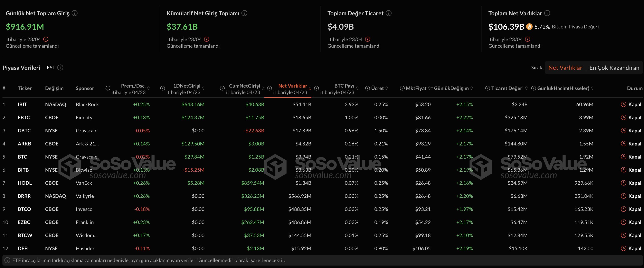Click red alert icon under $916.91M date
Screen dimensions: 644x268
(46, 39)
